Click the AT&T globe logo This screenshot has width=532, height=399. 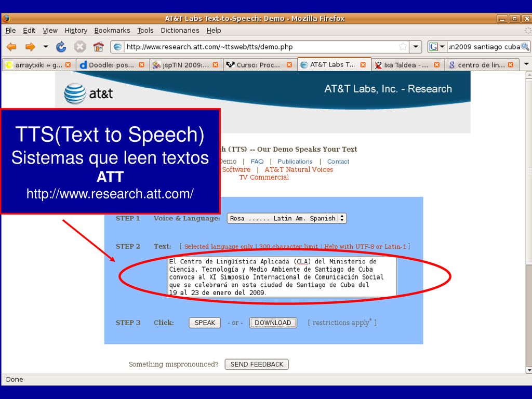pyautogui.click(x=75, y=94)
